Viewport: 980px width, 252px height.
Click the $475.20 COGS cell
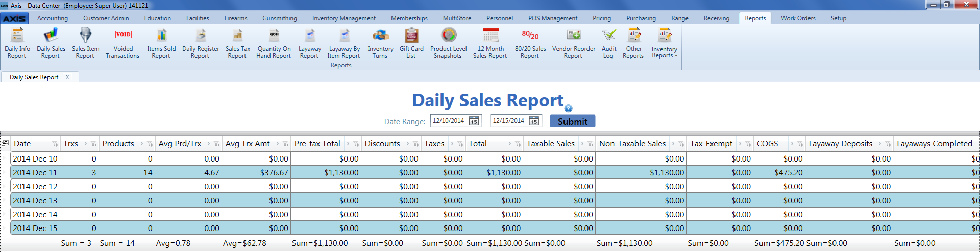(x=779, y=173)
